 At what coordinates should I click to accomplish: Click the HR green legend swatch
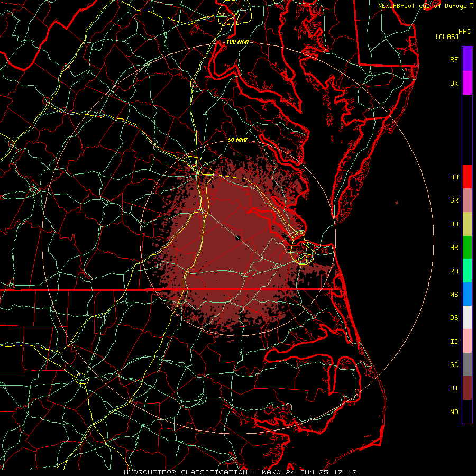click(467, 247)
